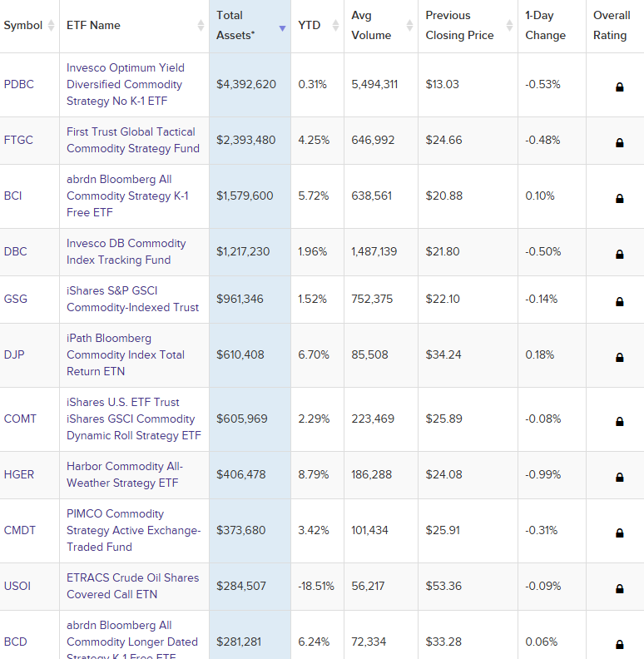Viewport: 644px width, 659px height.
Task: Open First Trust Global Tactical Commodity link
Action: (133, 140)
